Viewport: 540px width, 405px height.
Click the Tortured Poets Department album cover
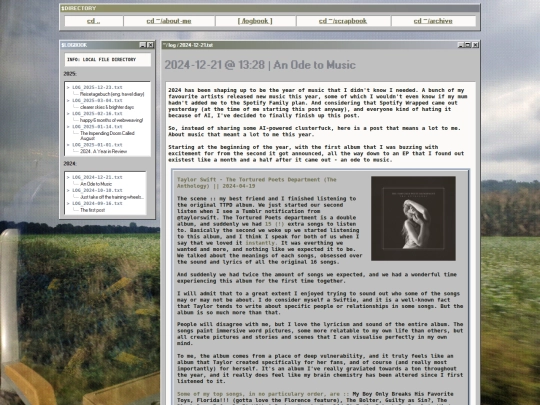(413, 218)
